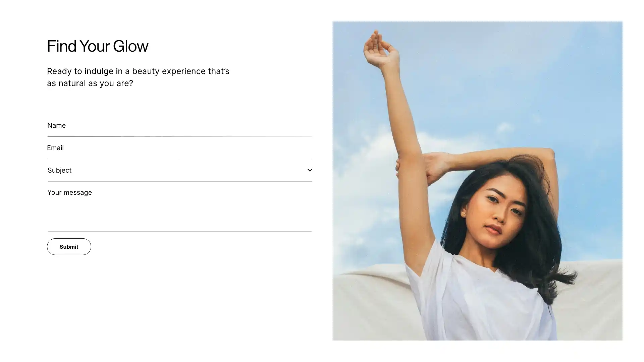644x362 pixels.
Task: Click the Email placeholder label
Action: click(55, 148)
